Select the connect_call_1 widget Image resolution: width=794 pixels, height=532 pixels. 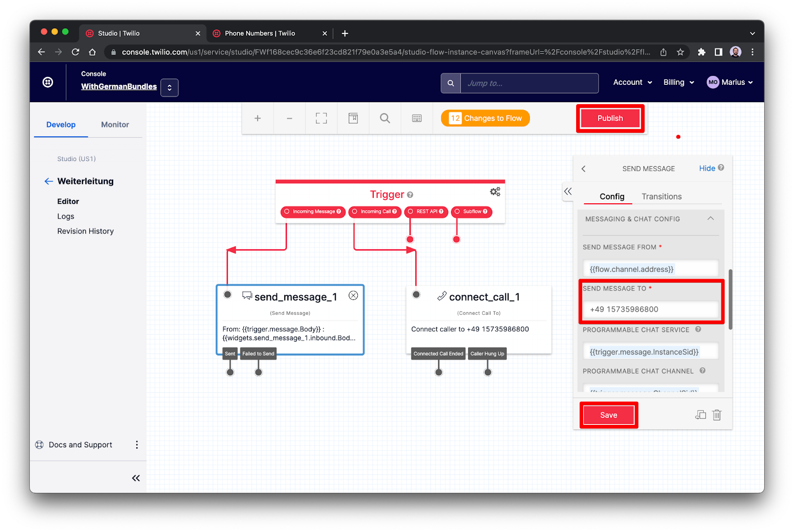479,319
